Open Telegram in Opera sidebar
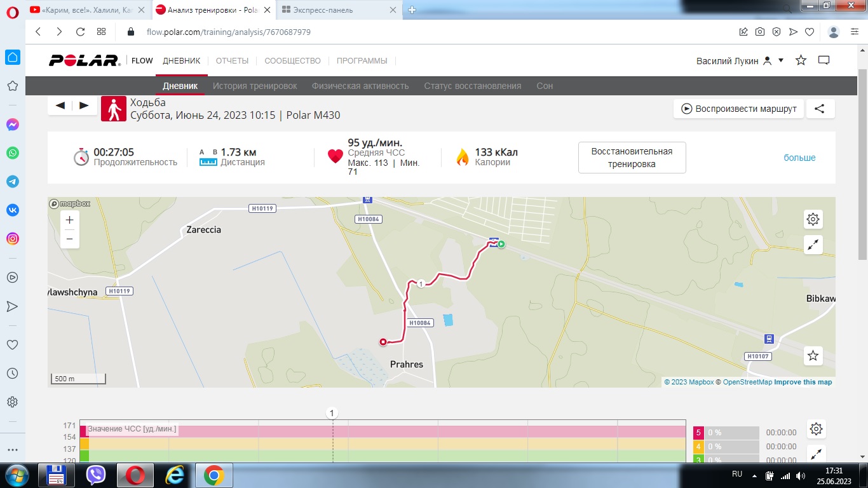The image size is (868, 488). (x=12, y=182)
